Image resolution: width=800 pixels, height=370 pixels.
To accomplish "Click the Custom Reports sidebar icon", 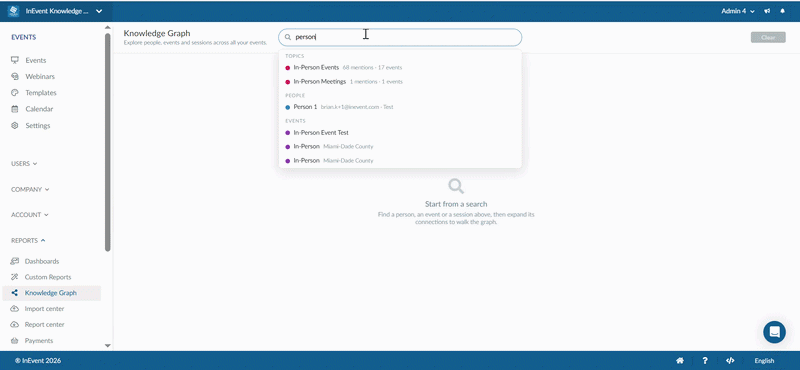I will (14, 277).
